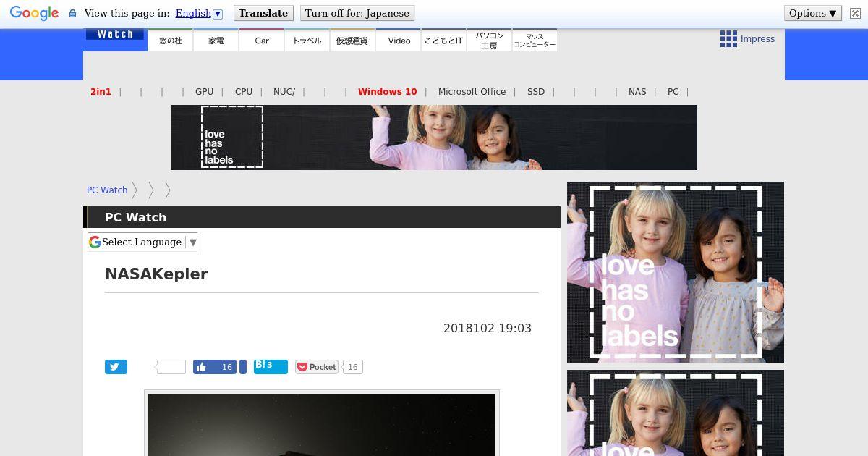Click the Watch site logo
Viewport: 868px width, 456px height.
coord(114,34)
